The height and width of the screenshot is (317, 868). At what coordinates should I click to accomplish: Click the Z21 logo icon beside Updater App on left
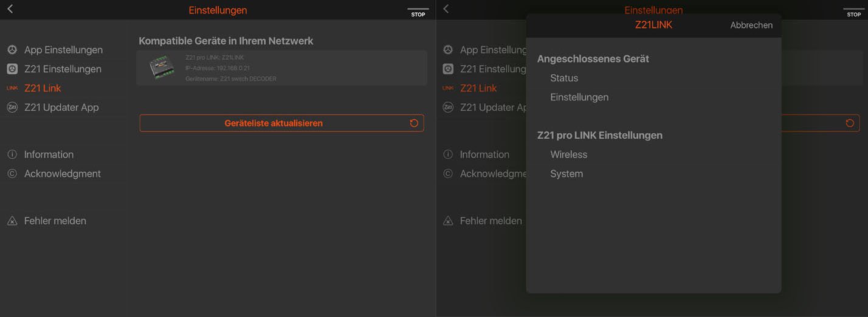12,108
